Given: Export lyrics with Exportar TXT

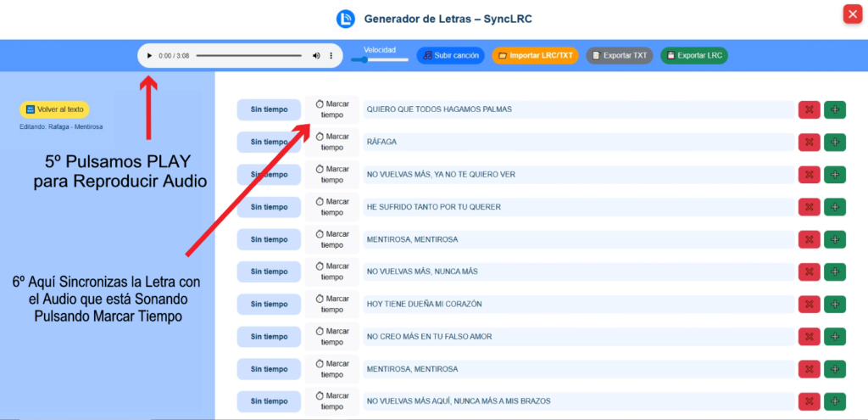Looking at the screenshot, I should 620,56.
